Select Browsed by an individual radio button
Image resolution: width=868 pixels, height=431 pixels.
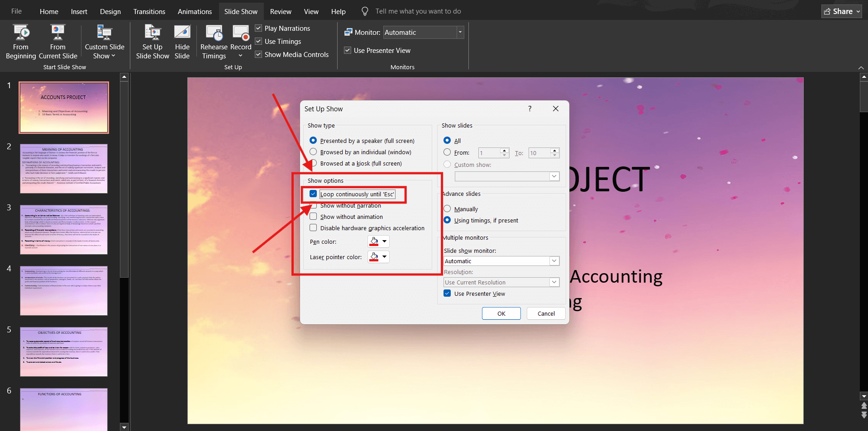[313, 152]
